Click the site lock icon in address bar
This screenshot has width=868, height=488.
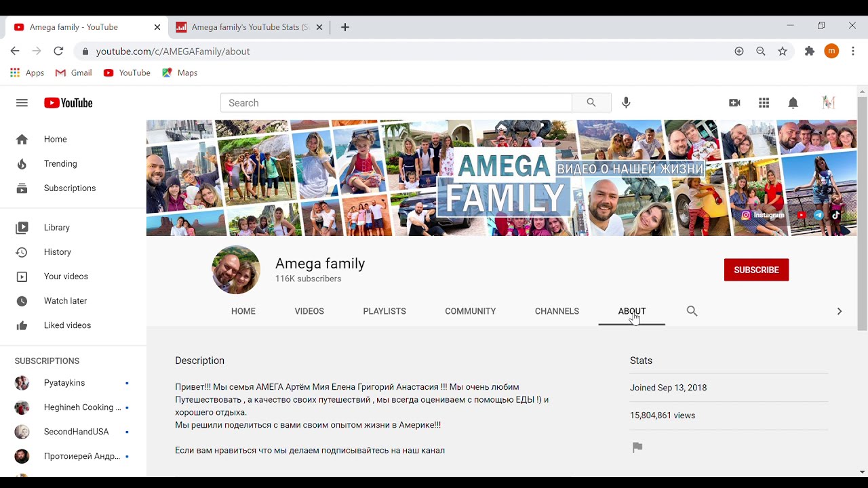(85, 52)
